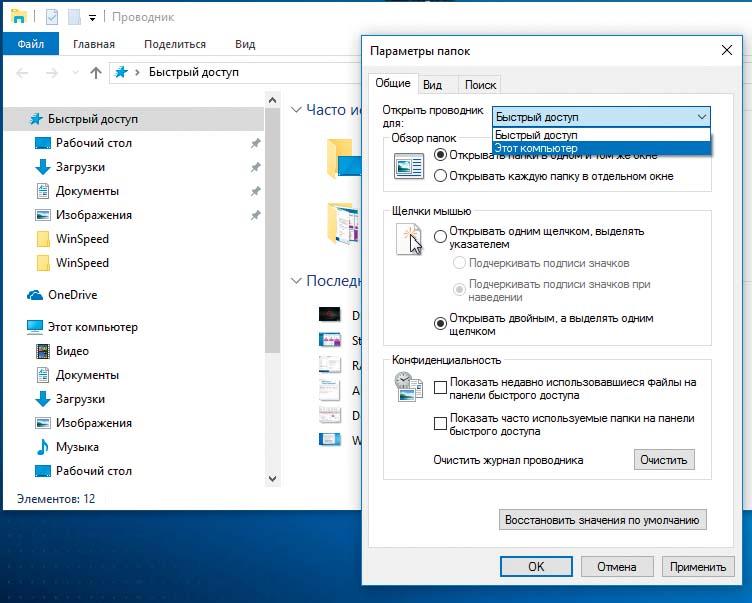Switch to the Вид tab in dialog
Image resolution: width=752 pixels, height=603 pixels.
432,85
